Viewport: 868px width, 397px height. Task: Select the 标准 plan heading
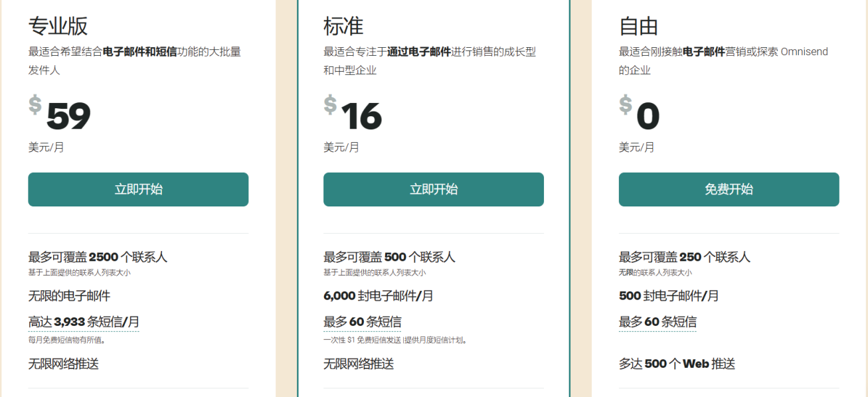click(x=343, y=26)
